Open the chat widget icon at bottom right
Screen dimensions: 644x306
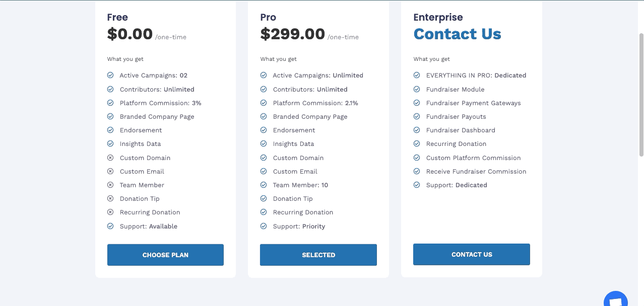point(615,299)
